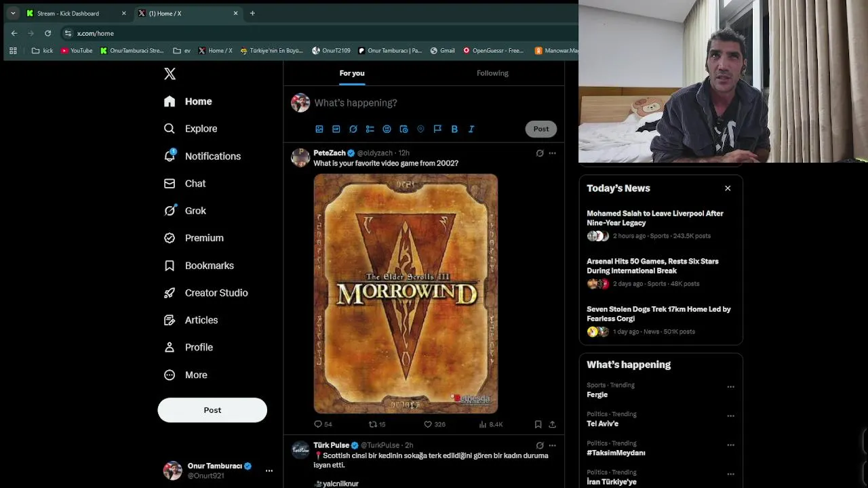Open Profile in the sidebar

(x=188, y=347)
